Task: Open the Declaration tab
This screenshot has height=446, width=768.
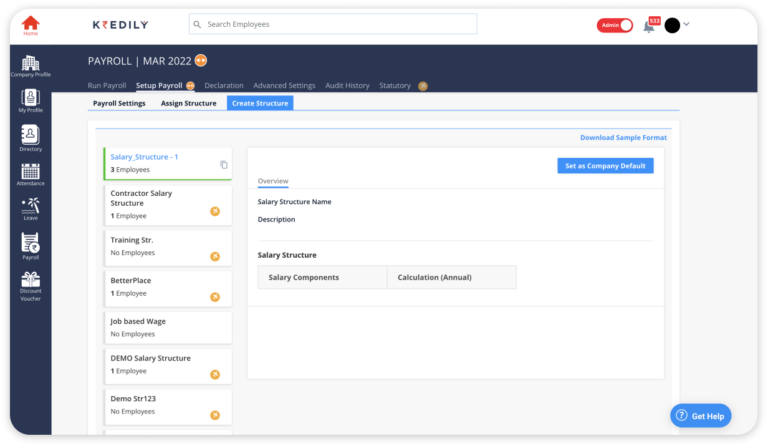Action: click(x=224, y=85)
